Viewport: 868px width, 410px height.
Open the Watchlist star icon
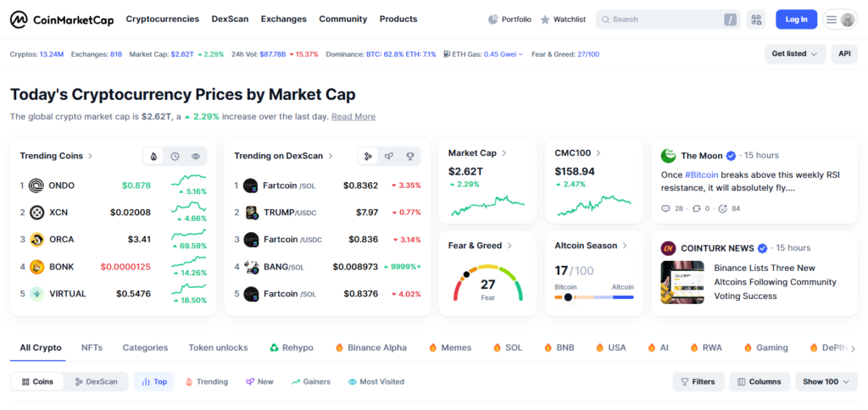[545, 19]
